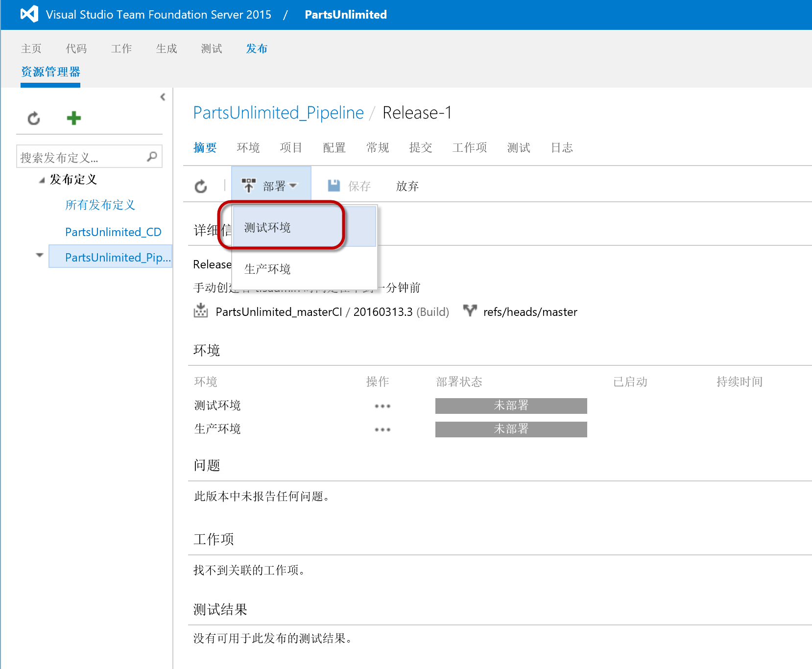Click Visual Studio Team Foundation Server 2015 title
Screen dimensions: 812x669
pyautogui.click(x=159, y=15)
